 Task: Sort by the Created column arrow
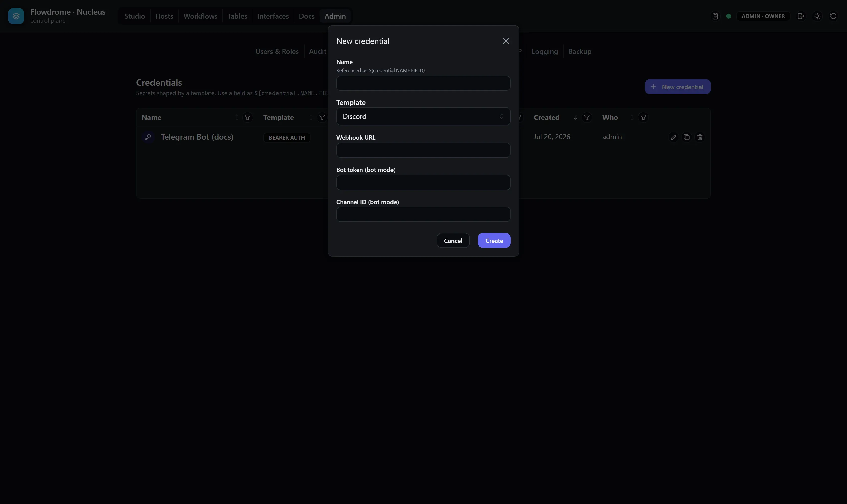tap(576, 117)
